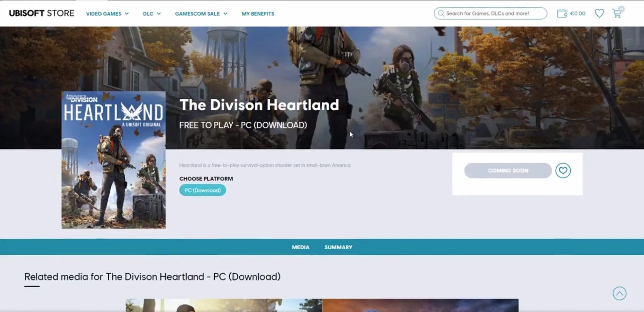
Task: Open the shopping cart icon
Action: click(617, 14)
